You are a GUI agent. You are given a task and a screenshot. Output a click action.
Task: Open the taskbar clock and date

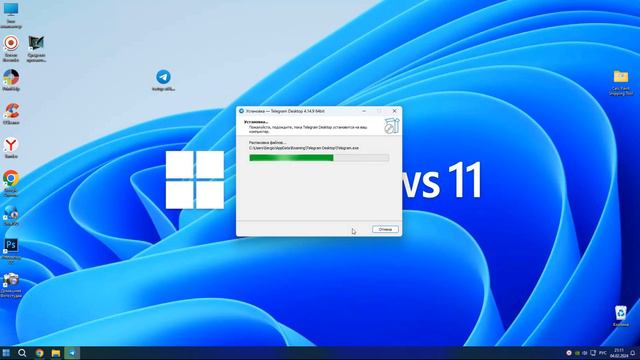click(x=619, y=353)
